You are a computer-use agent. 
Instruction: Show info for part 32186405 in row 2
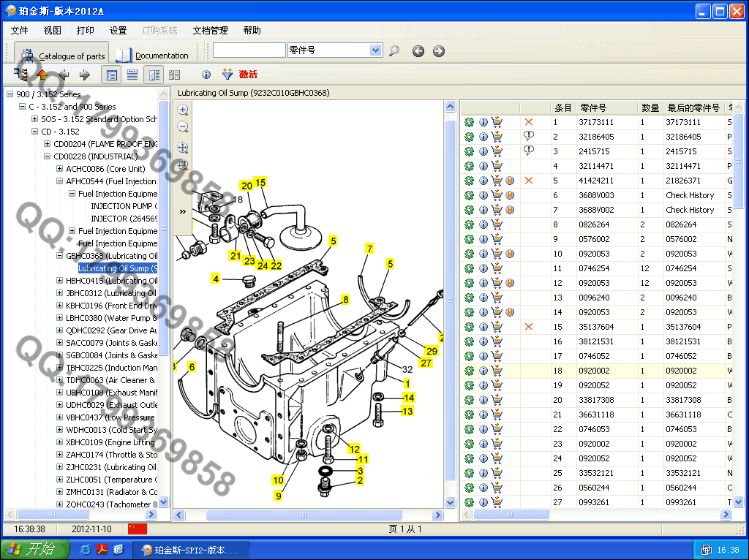pos(483,137)
